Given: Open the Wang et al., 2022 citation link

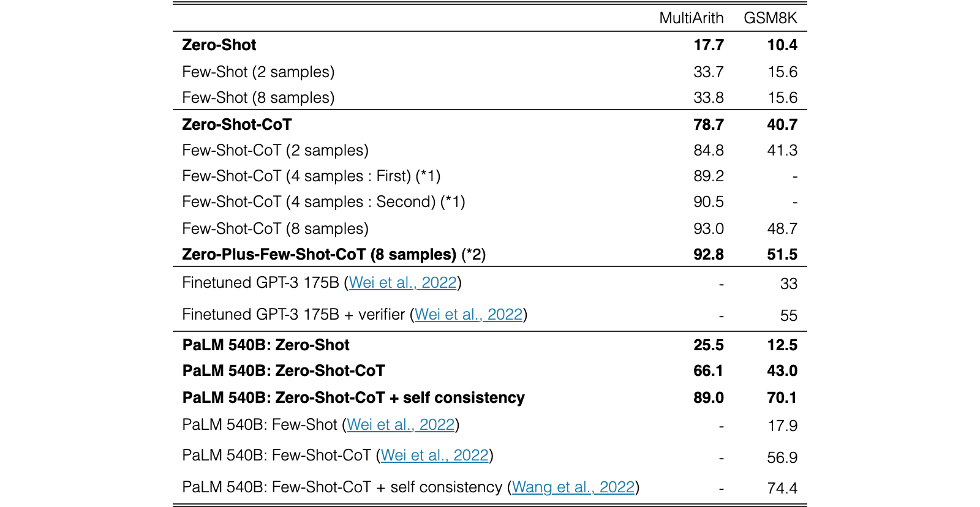Looking at the screenshot, I should 573,487.
